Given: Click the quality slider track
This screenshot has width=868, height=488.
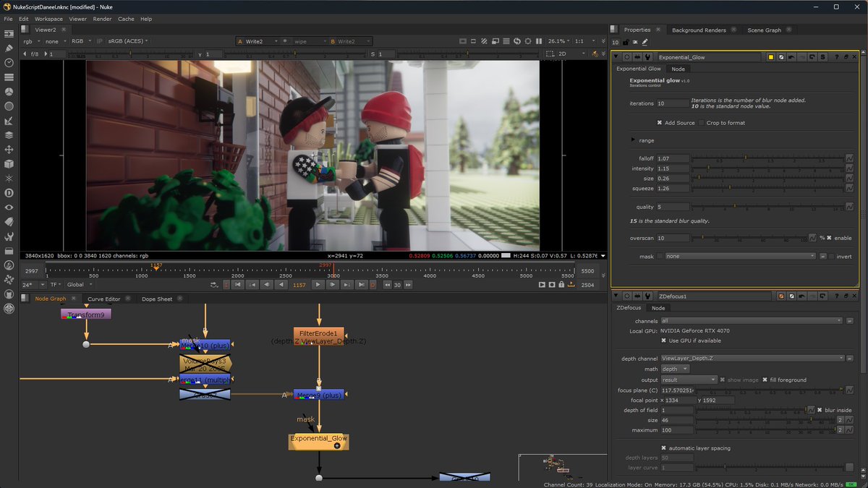Looking at the screenshot, I should pos(767,207).
